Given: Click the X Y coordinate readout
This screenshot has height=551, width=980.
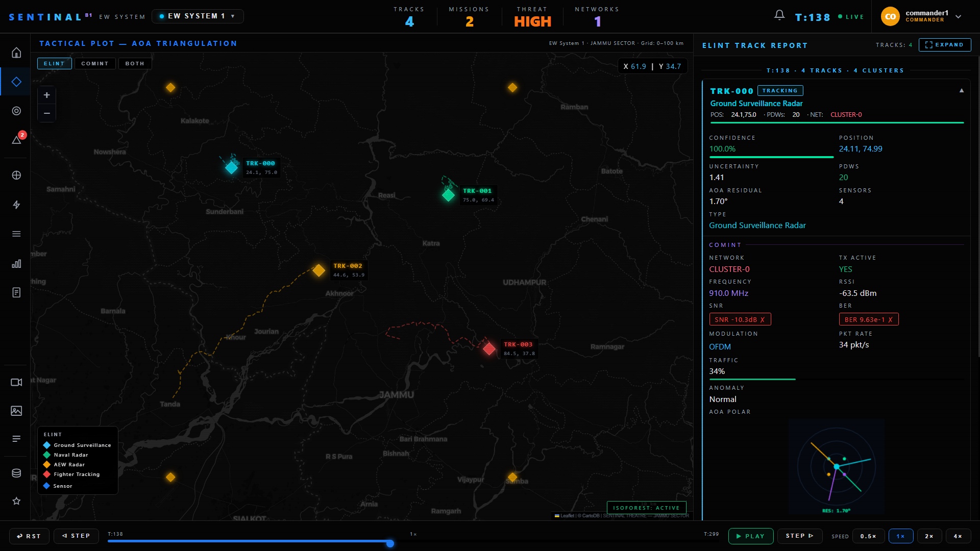Looking at the screenshot, I should pyautogui.click(x=652, y=66).
